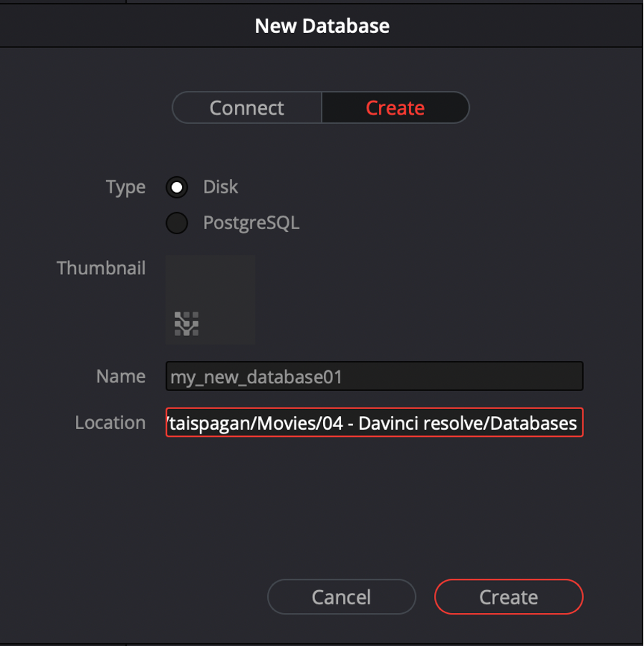The image size is (644, 646).
Task: Place the cursor after '01' in the database name
Action: (x=343, y=377)
